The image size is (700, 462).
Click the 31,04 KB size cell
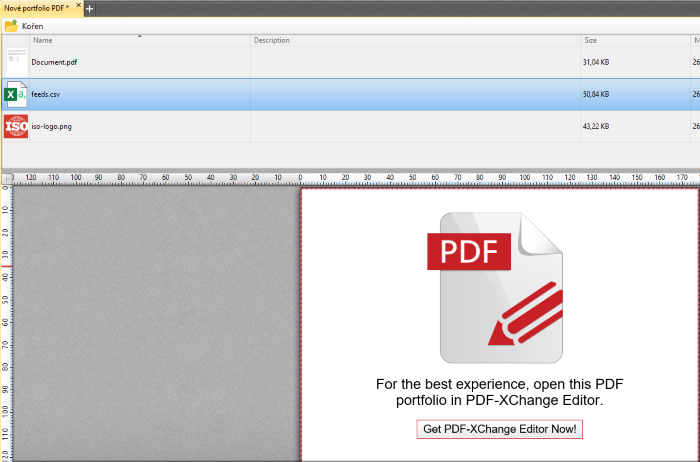point(596,62)
